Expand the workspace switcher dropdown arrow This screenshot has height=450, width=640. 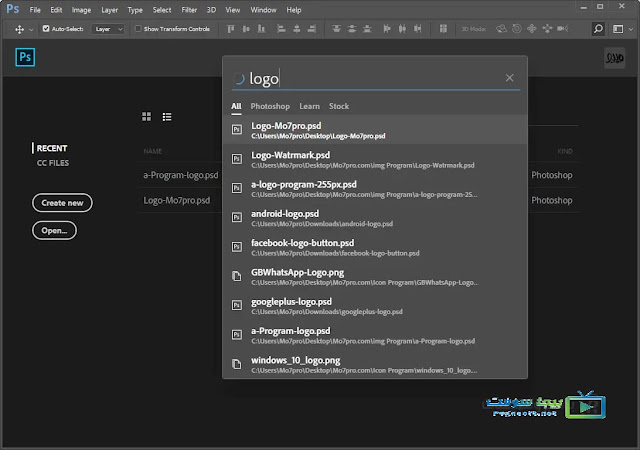631,29
